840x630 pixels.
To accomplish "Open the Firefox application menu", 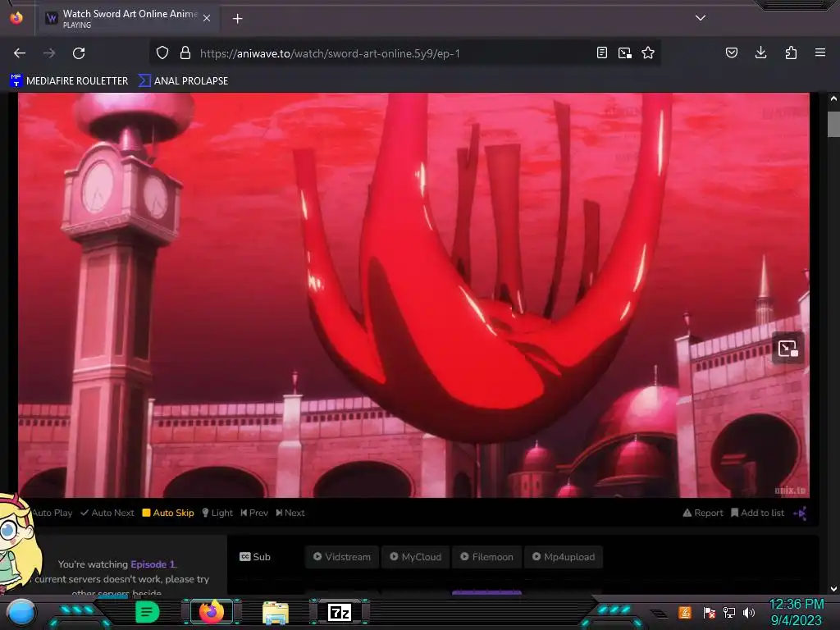I will pyautogui.click(x=820, y=52).
